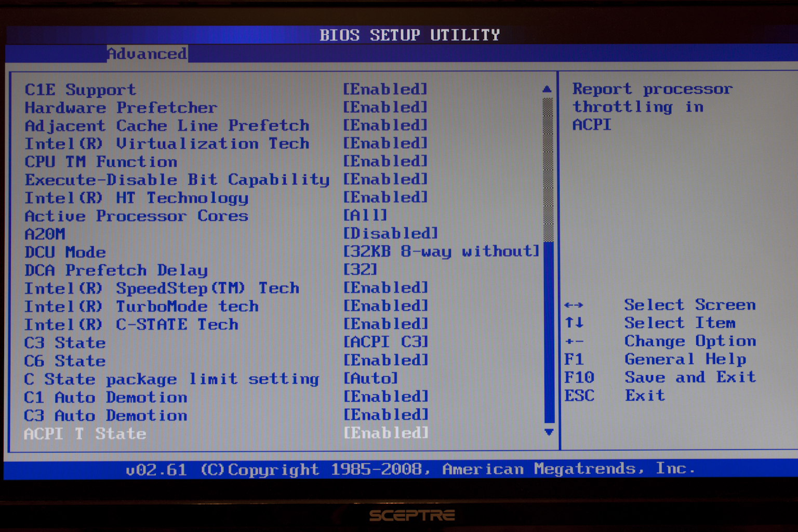This screenshot has height=532, width=798.
Task: Click the Select Screen help text
Action: click(690, 305)
